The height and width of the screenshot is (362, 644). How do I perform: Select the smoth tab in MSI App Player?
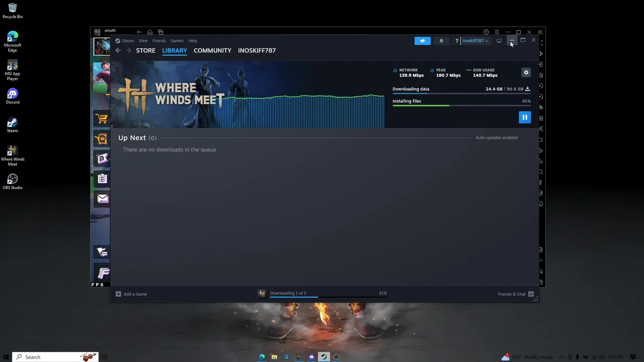(x=110, y=31)
